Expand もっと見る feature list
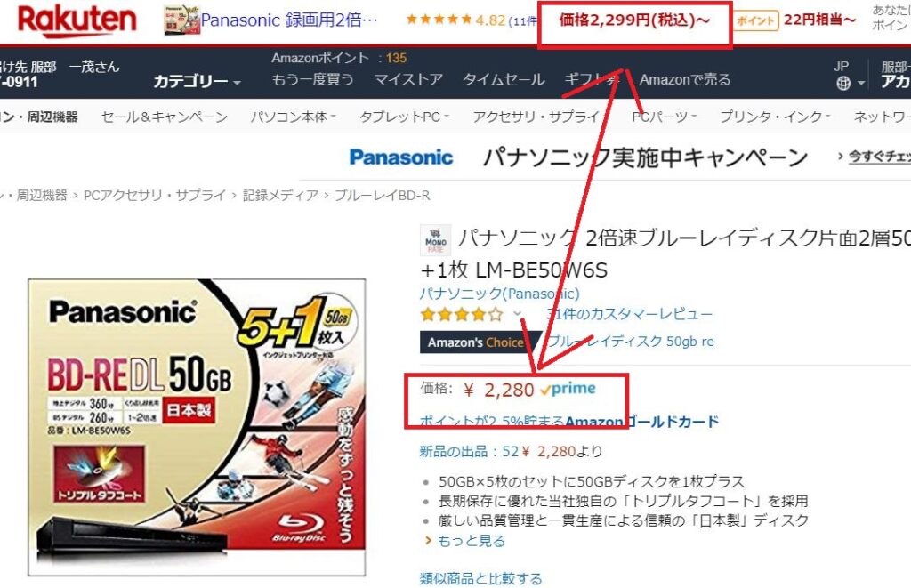 click(464, 541)
